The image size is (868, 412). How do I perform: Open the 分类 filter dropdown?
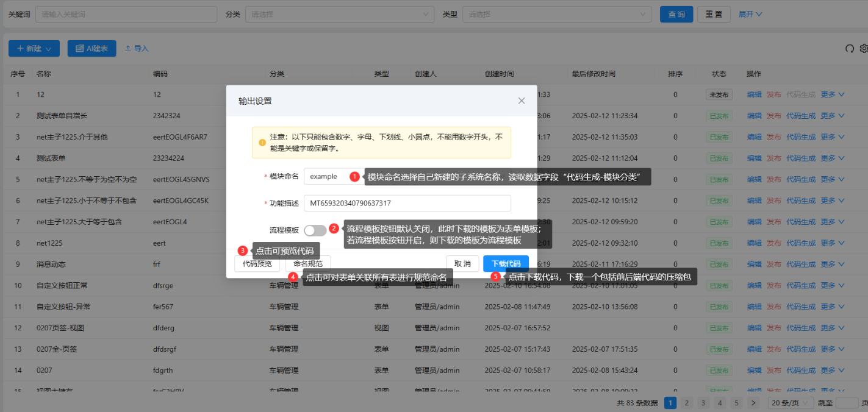click(339, 14)
